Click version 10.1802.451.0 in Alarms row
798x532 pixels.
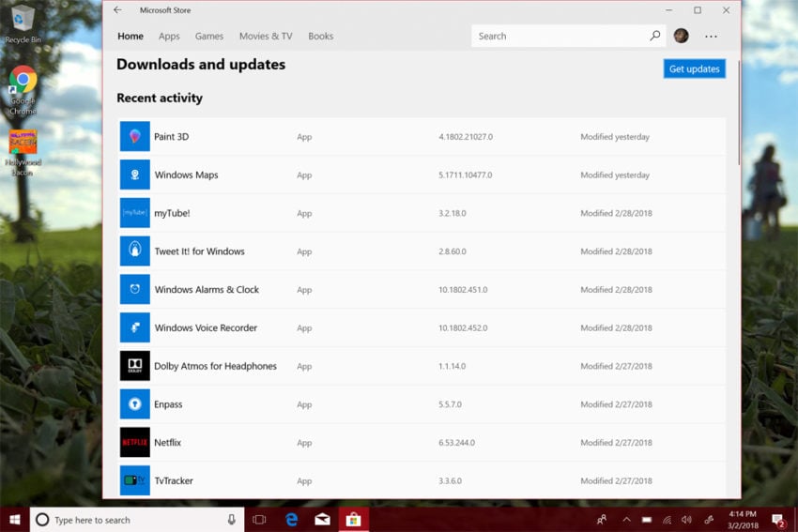pyautogui.click(x=463, y=289)
